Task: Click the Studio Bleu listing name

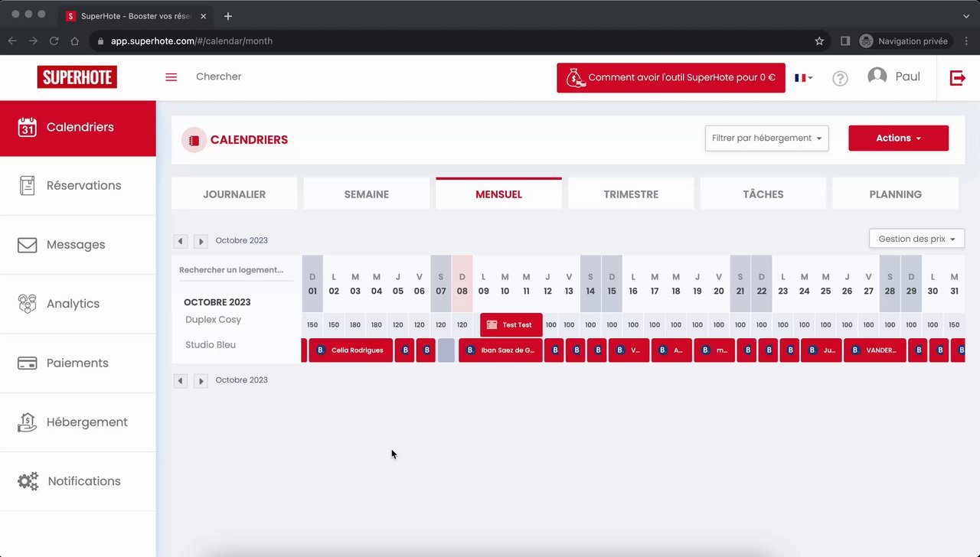Action: 211,345
